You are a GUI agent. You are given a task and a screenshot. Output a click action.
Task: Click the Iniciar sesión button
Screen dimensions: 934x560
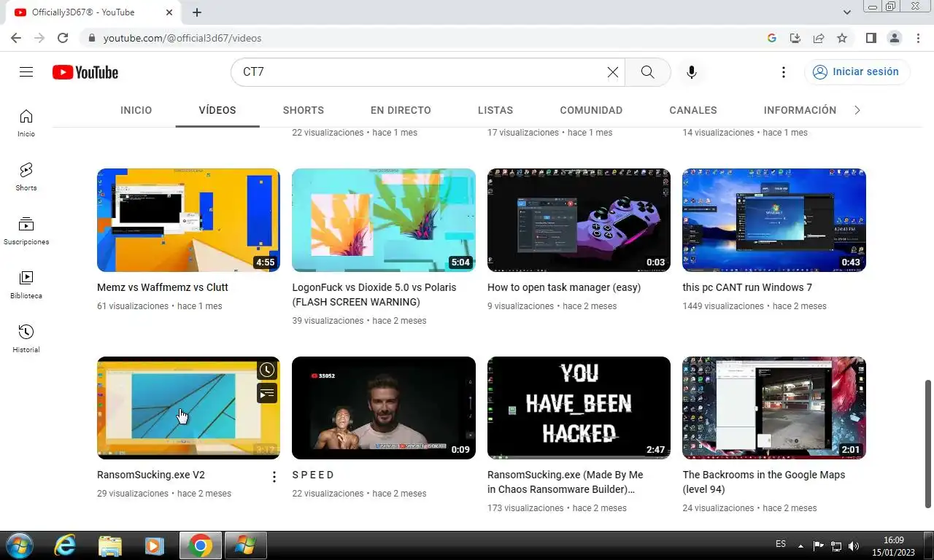pos(857,71)
